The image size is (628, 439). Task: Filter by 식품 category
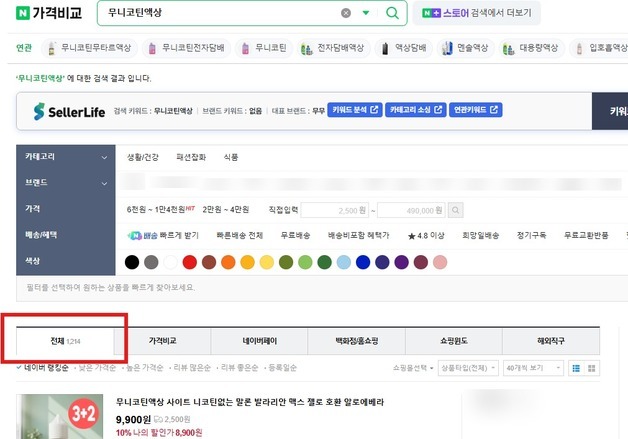tap(231, 157)
